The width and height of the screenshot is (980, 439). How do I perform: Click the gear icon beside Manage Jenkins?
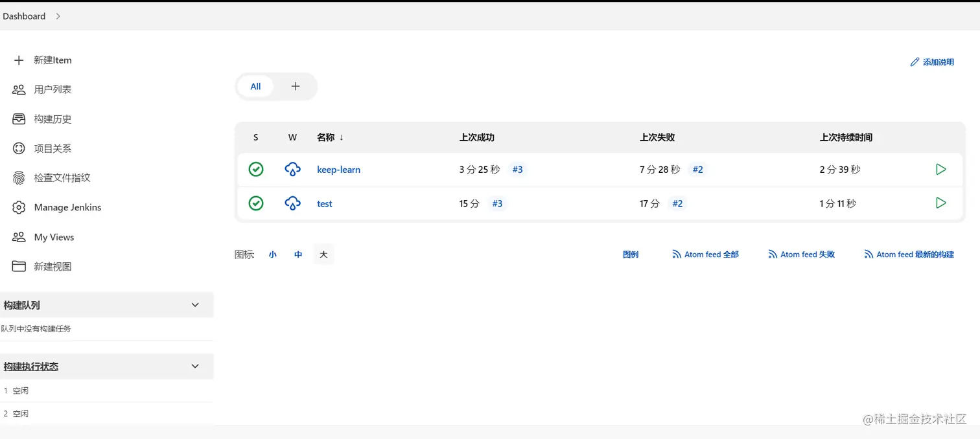pos(19,207)
